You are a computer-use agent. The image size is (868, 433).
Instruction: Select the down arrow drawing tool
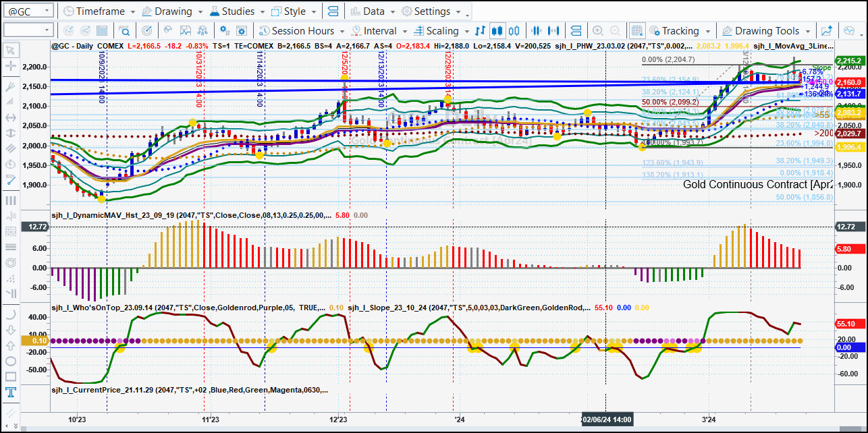pyautogui.click(x=11, y=330)
